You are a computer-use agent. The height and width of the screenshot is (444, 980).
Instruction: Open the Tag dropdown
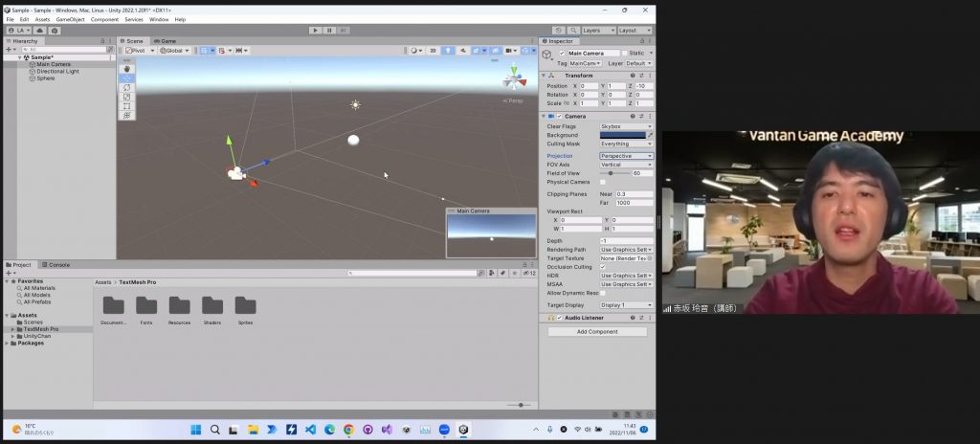coord(585,63)
